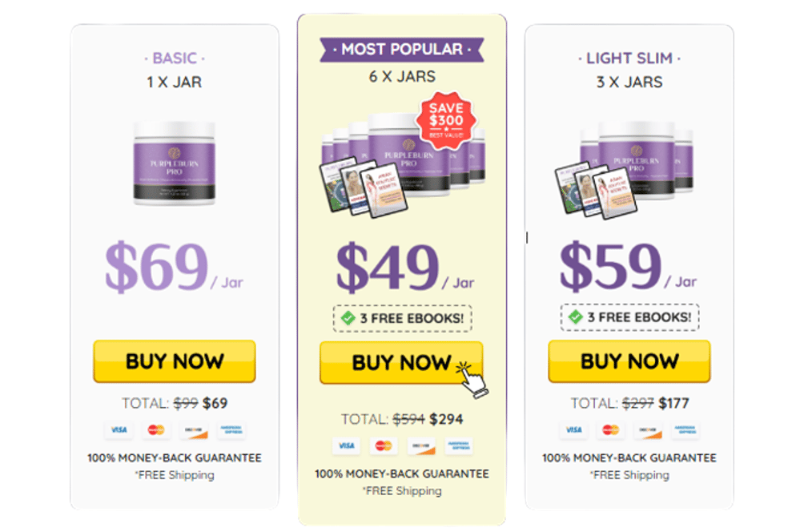
Task: Buy the Most Popular 6 jars package
Action: coord(401,363)
